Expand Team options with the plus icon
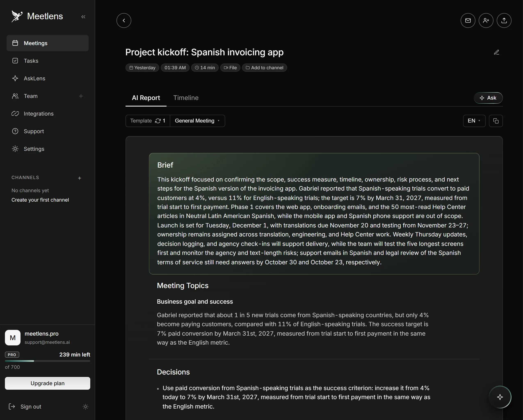This screenshot has width=523, height=420. 81,96
